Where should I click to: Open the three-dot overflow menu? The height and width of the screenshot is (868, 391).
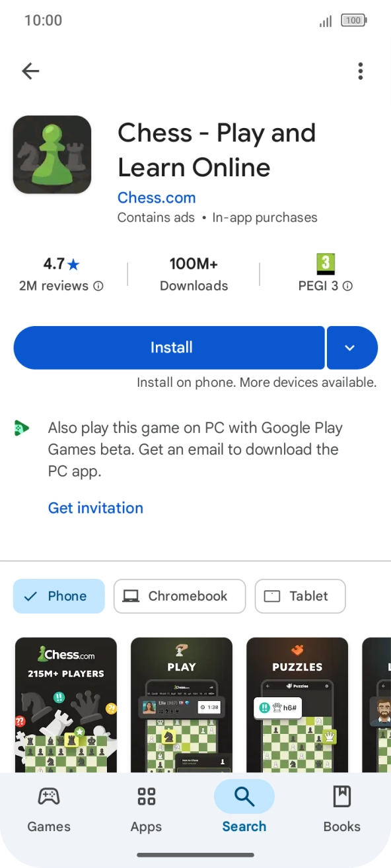[x=361, y=71]
